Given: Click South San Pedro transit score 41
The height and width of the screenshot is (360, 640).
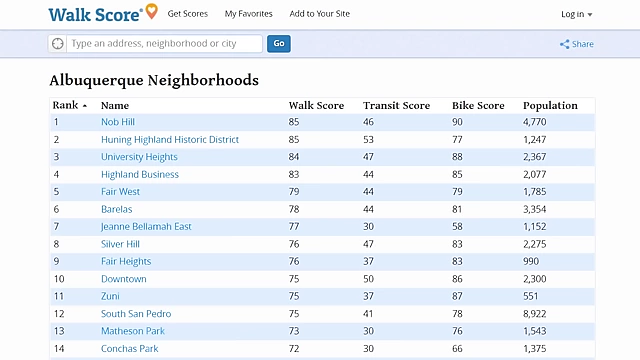Looking at the screenshot, I should [368, 314].
